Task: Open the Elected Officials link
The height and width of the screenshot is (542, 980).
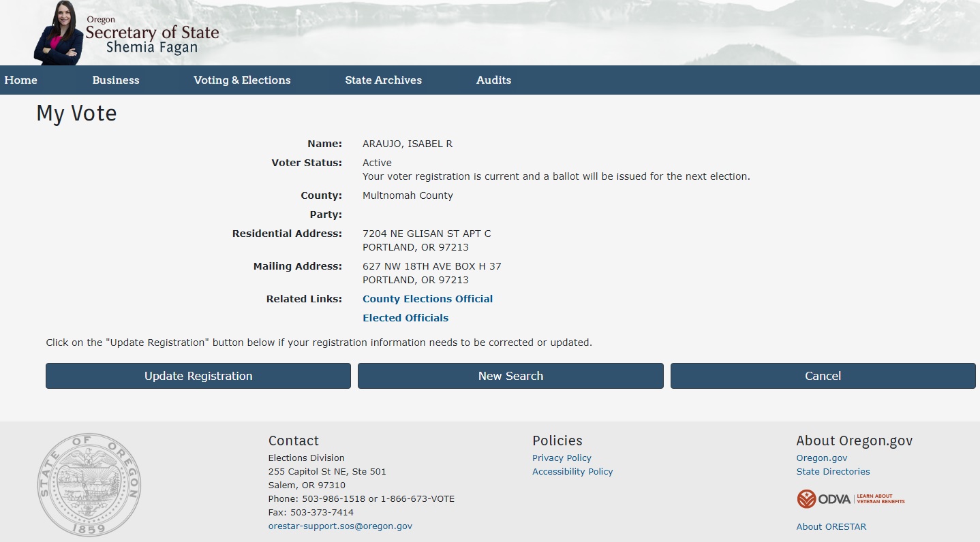Action: pyautogui.click(x=405, y=318)
